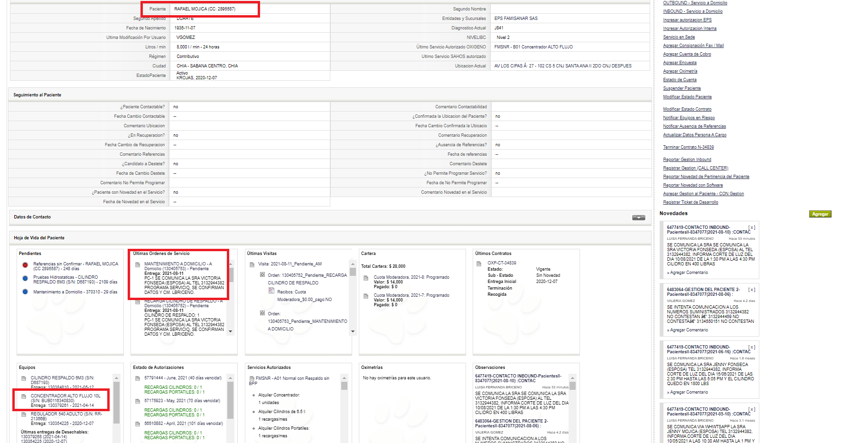
Task: Click document icon for authorization 57791444
Action: (x=138, y=378)
